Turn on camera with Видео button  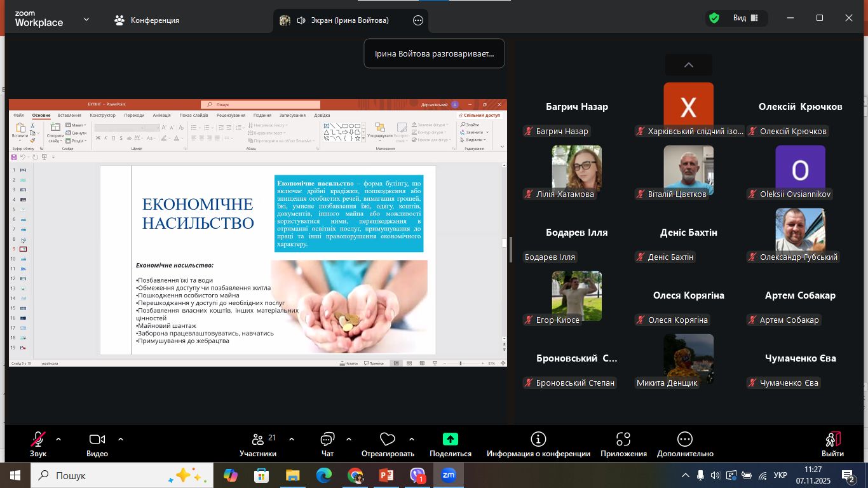click(x=97, y=444)
